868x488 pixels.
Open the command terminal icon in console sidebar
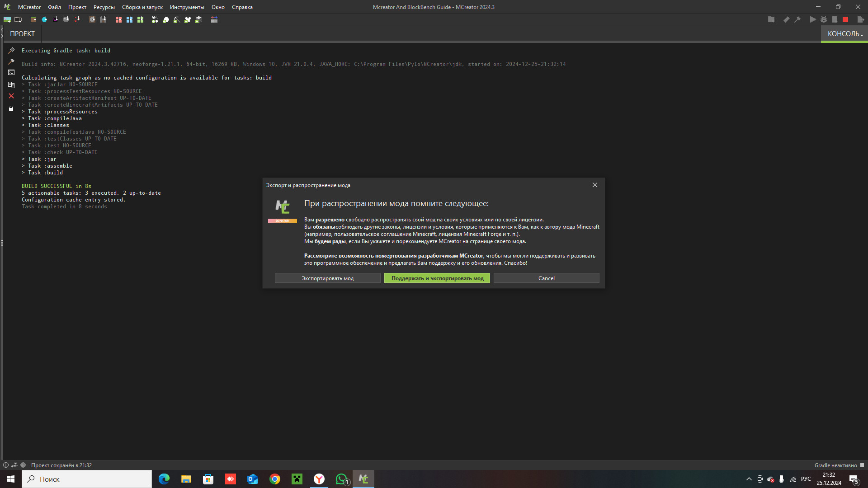11,72
